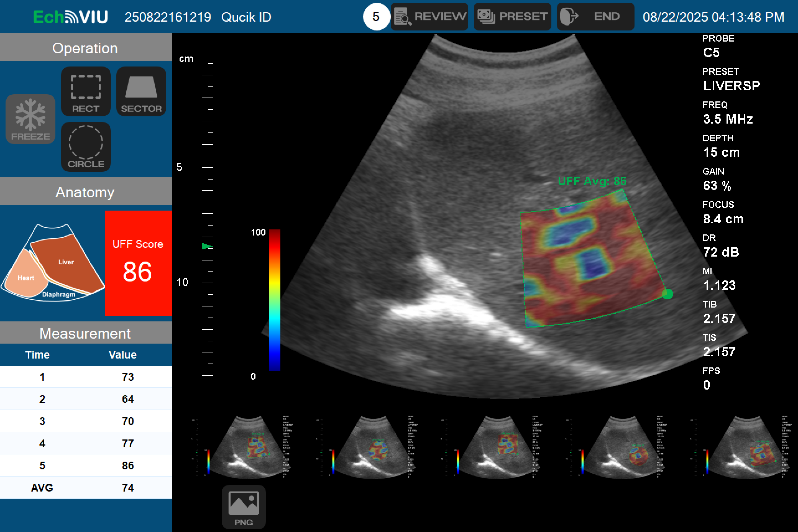Viewport: 798px width, 532px height.
Task: Click the MI 1.123 value
Action: (719, 285)
